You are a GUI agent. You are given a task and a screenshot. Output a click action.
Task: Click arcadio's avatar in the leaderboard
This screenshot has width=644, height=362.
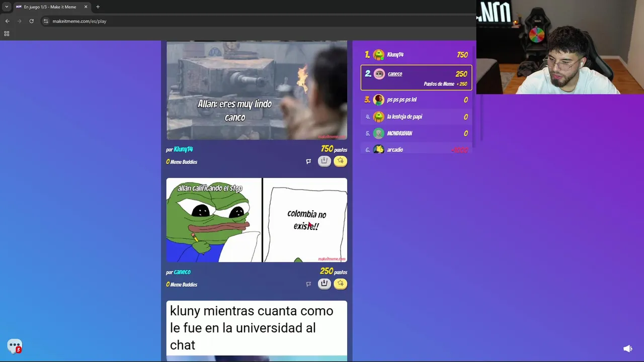379,149
